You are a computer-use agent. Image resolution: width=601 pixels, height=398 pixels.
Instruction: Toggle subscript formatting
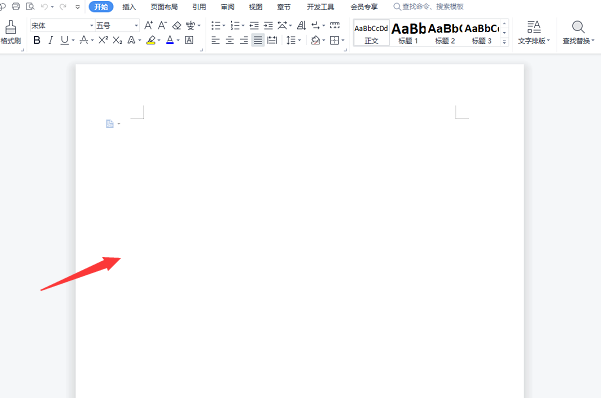tap(117, 40)
